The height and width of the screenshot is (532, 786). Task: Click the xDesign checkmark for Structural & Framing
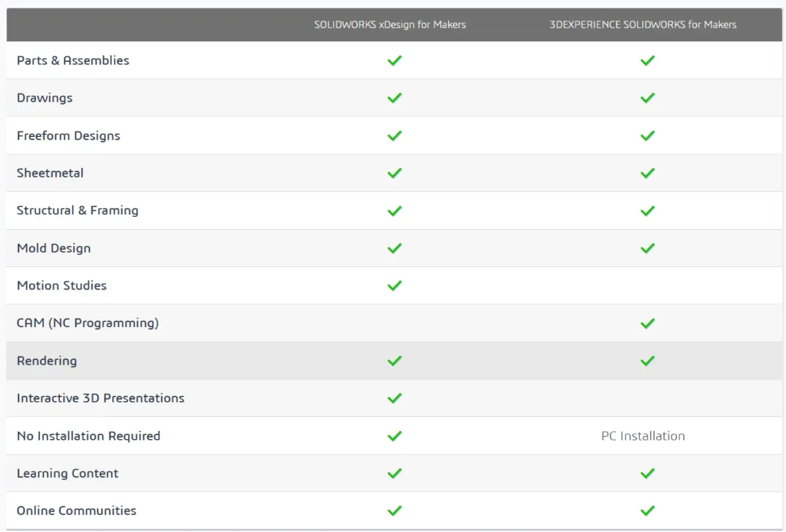pos(394,211)
